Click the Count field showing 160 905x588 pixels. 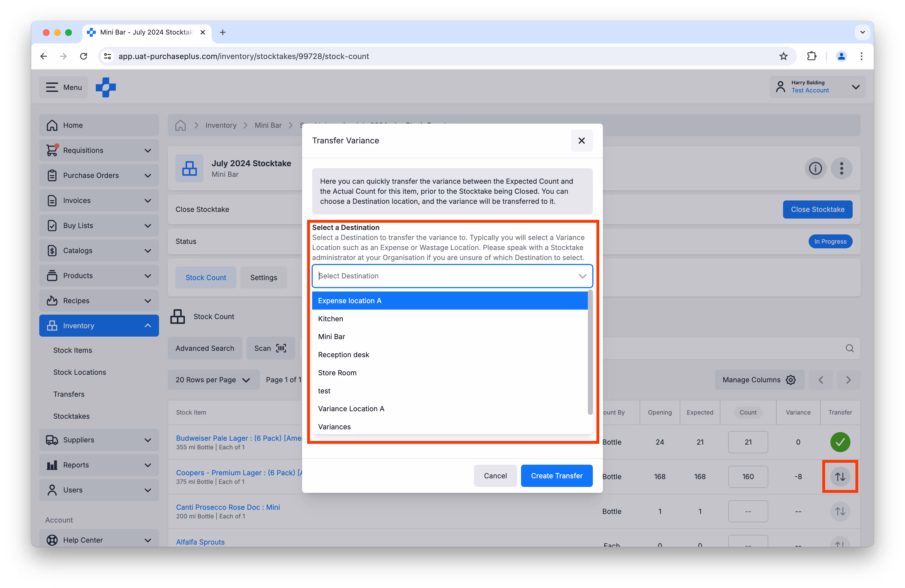[748, 476]
